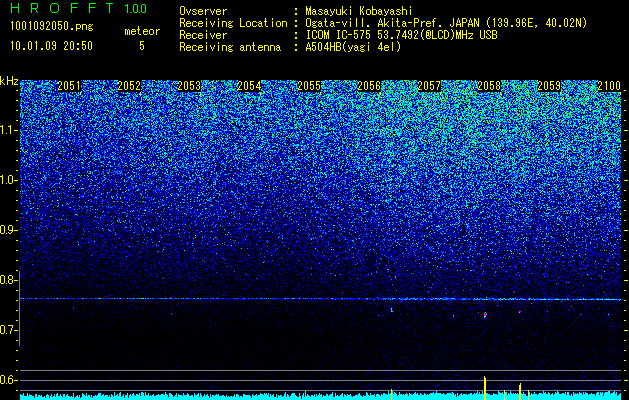The width and height of the screenshot is (629, 400).
Task: Select the ICOM IC-575 receiver value
Action: pyautogui.click(x=401, y=35)
